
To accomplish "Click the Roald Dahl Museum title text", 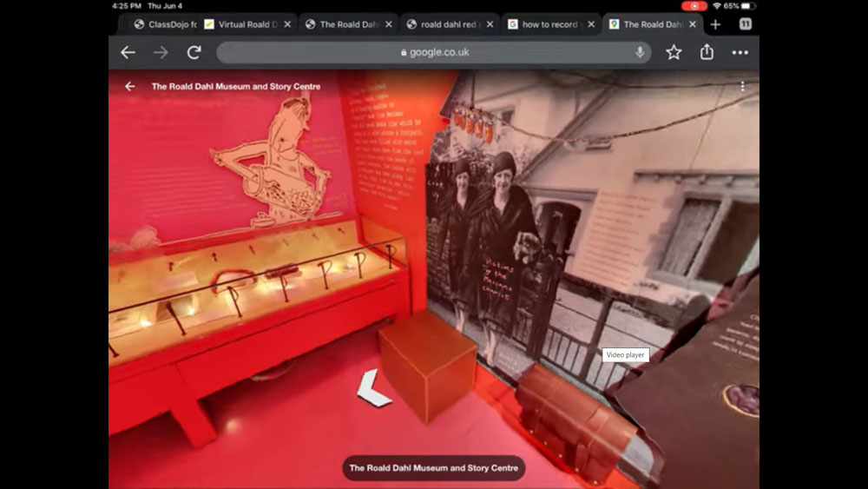I will click(236, 86).
